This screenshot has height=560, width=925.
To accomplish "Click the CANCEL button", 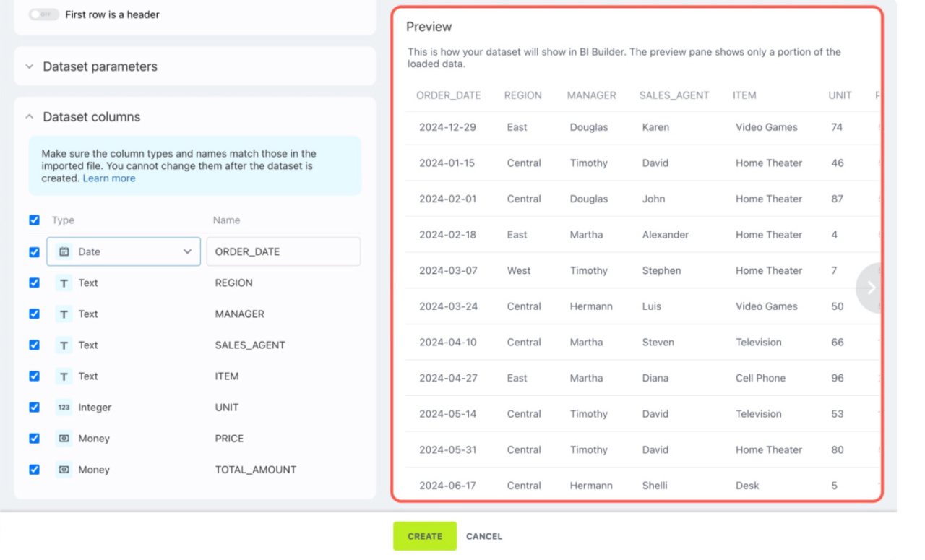I will click(x=484, y=536).
